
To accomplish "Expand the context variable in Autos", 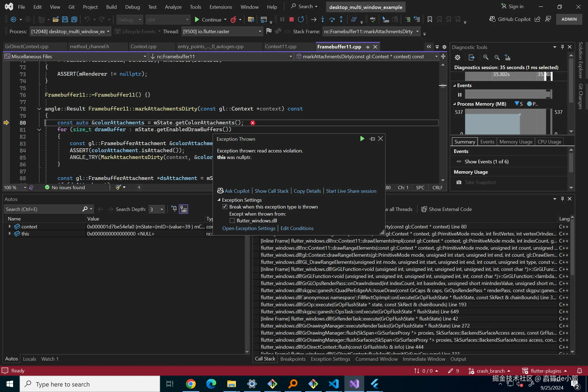I will point(10,226).
